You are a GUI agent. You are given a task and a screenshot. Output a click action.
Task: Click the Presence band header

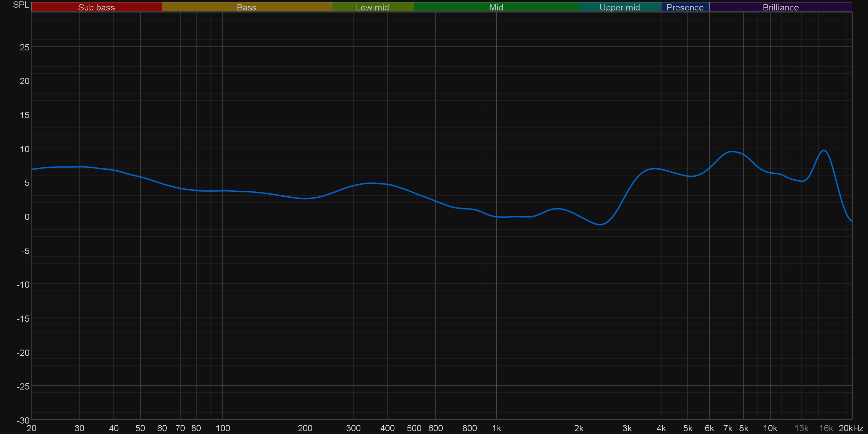[685, 7]
